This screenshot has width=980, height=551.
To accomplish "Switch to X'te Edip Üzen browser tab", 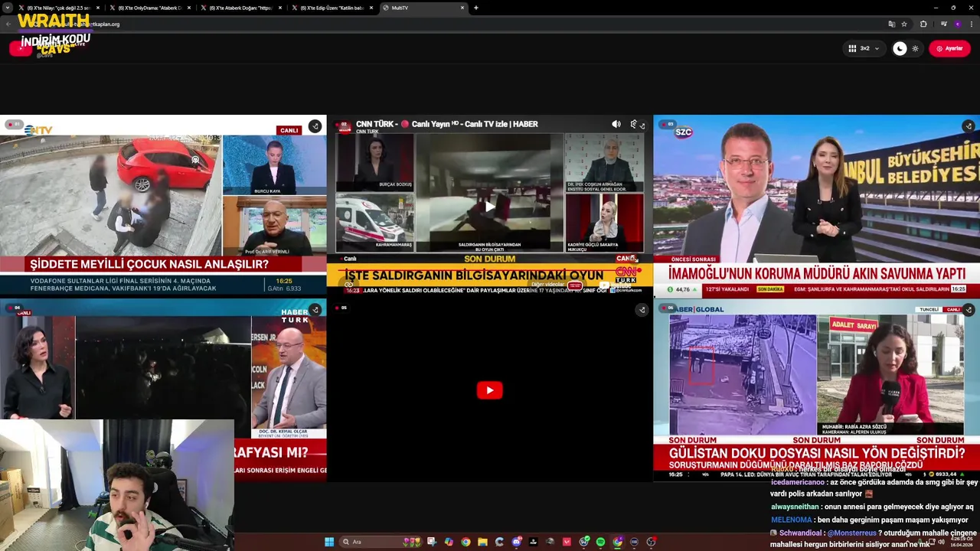I will coord(332,8).
